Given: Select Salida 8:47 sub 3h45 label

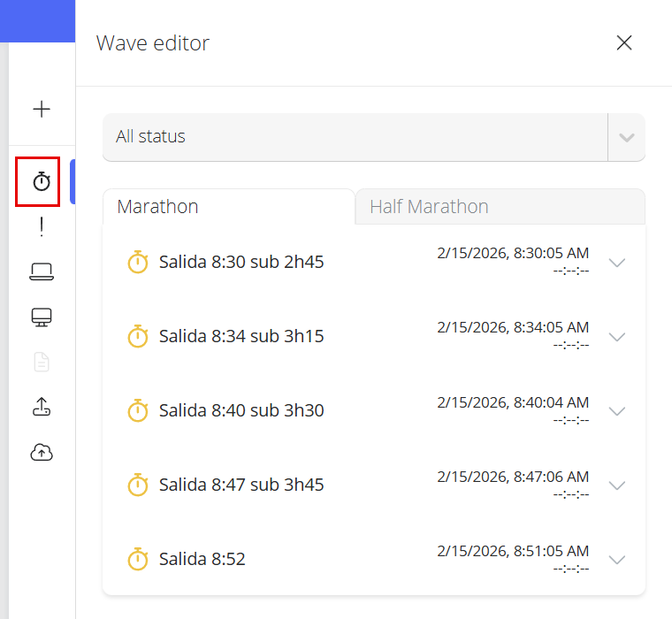Looking at the screenshot, I should 241,485.
